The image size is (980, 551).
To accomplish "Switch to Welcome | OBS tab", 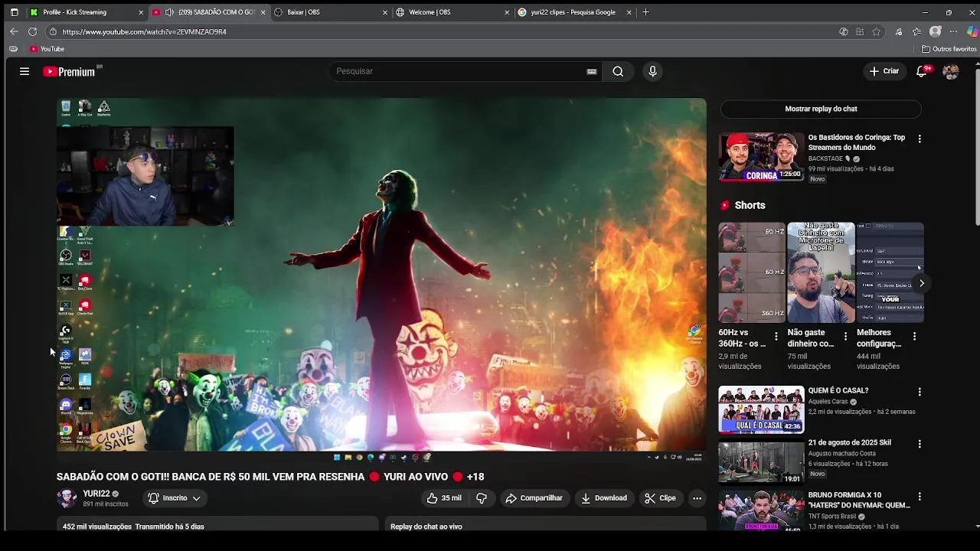I will coord(452,12).
